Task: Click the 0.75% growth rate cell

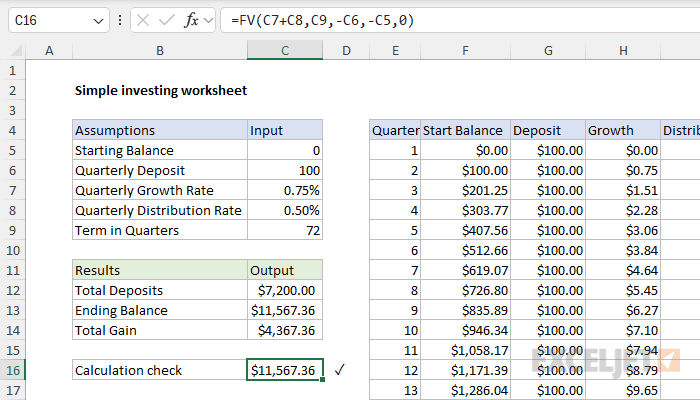Action: point(285,191)
